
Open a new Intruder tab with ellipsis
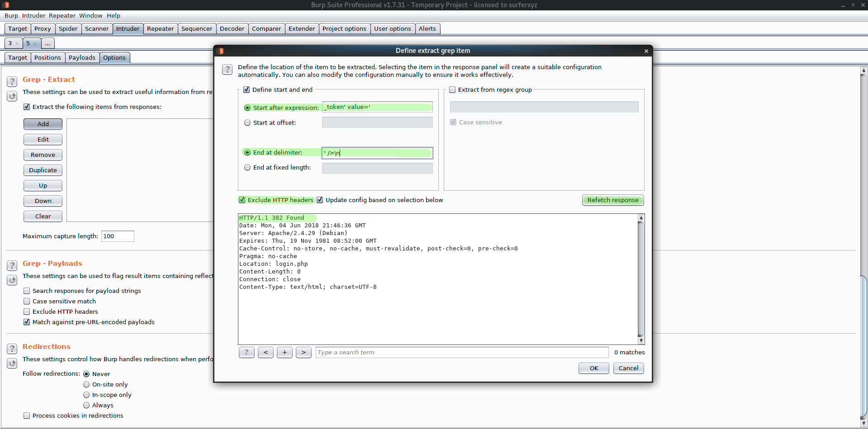point(47,43)
